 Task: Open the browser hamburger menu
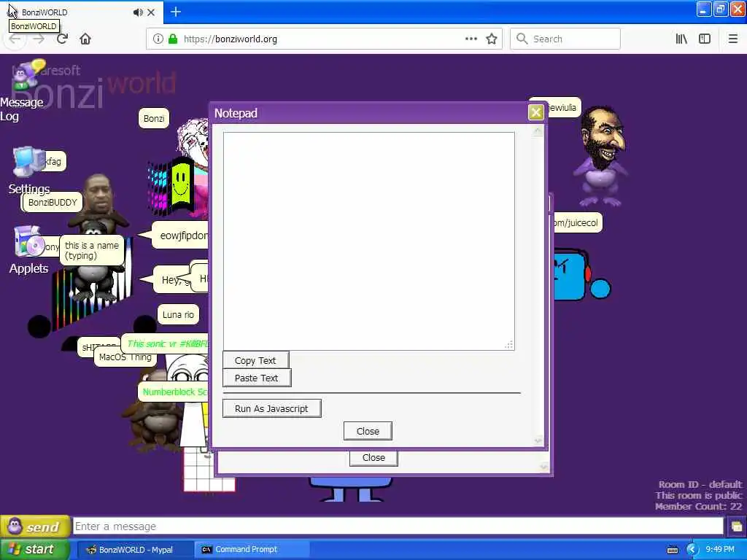pos(733,39)
